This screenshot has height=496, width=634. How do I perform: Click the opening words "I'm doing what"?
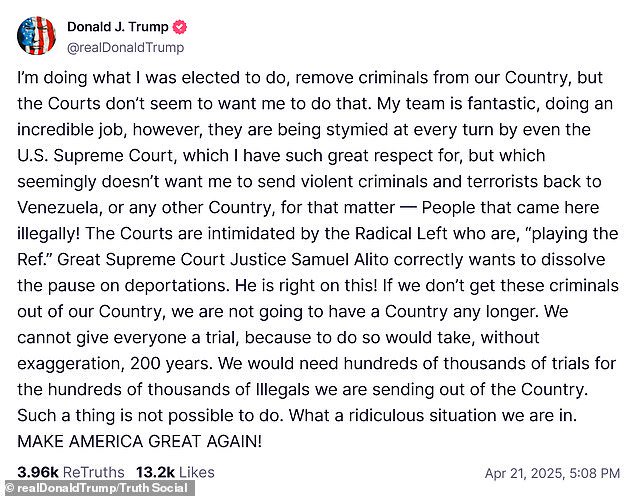coord(71,77)
